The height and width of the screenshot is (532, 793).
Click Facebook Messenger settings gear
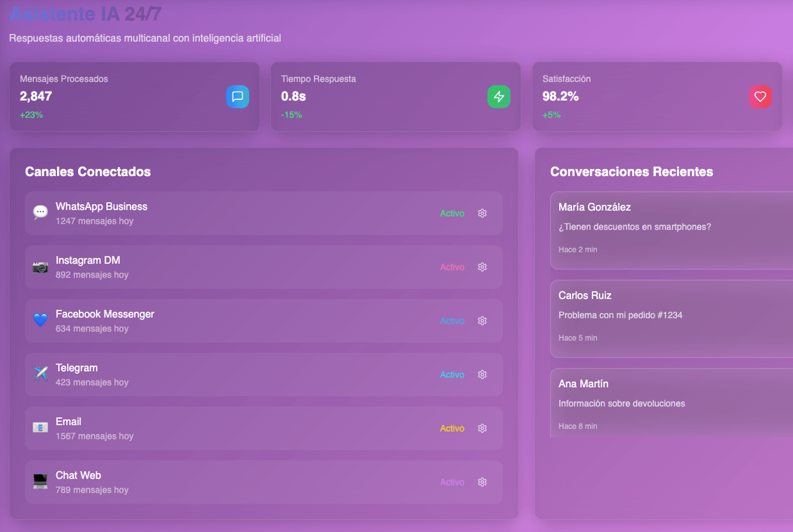tap(482, 321)
